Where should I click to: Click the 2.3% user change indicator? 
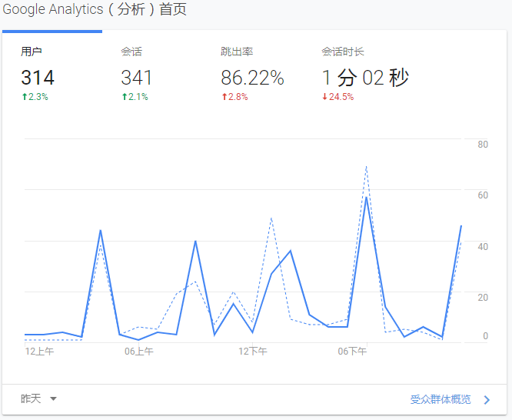pos(35,97)
